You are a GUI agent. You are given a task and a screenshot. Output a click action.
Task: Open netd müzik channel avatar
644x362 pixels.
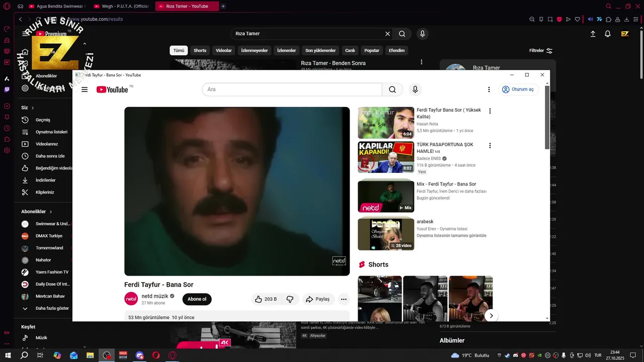click(x=131, y=299)
